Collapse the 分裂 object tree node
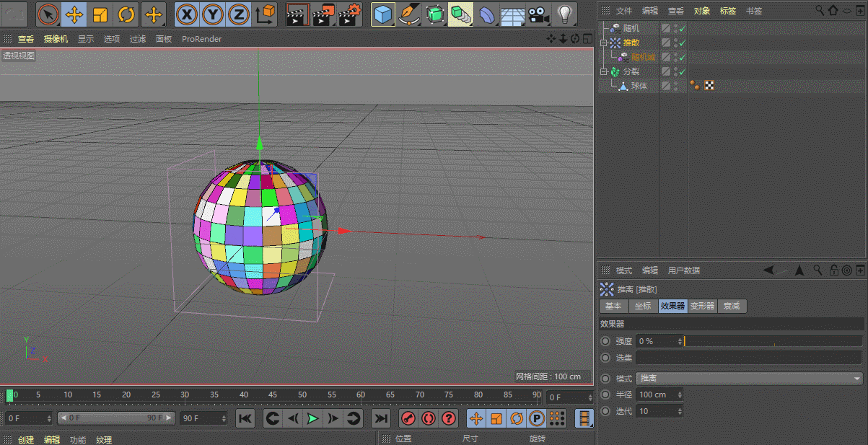The height and width of the screenshot is (445, 868). pyautogui.click(x=604, y=71)
